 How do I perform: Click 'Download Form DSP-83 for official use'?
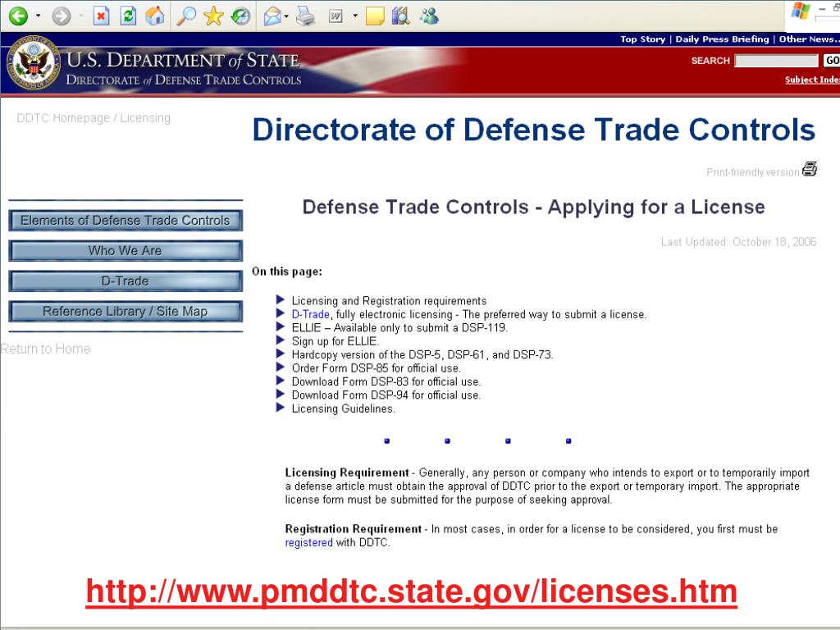coord(386,381)
